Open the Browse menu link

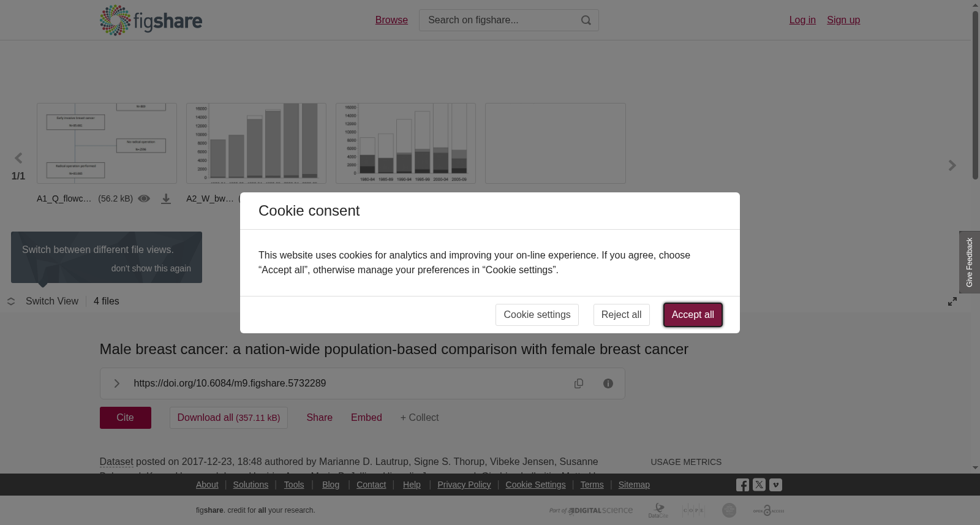point(391,20)
